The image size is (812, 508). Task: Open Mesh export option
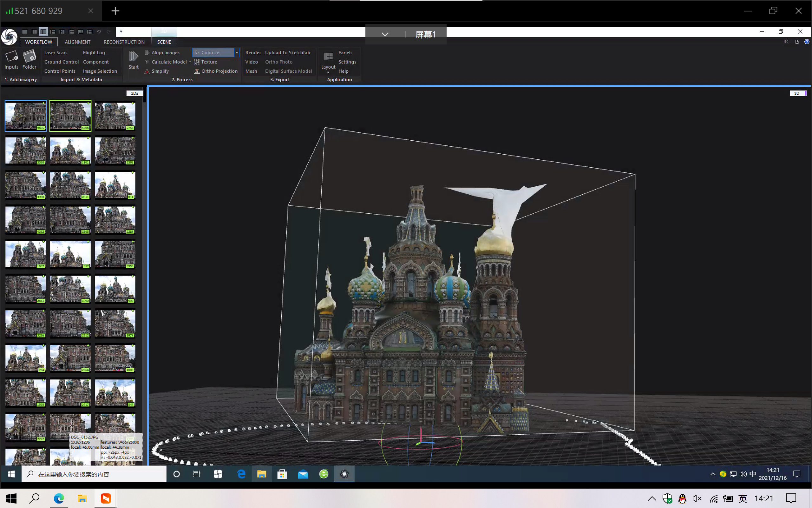(x=251, y=71)
